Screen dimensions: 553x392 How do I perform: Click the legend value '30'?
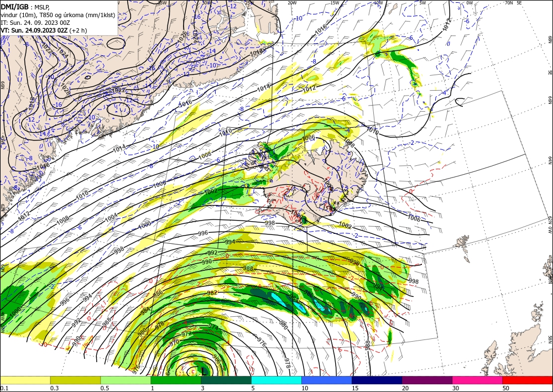pos(456,388)
